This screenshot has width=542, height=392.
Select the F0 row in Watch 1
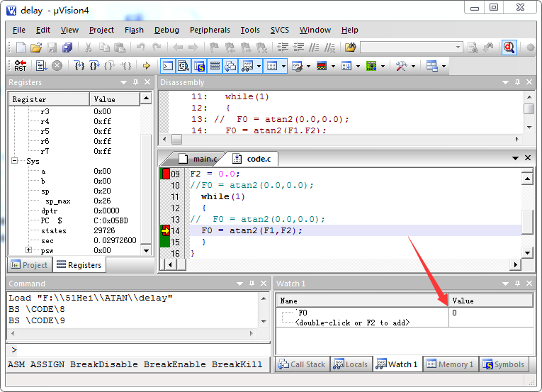pyautogui.click(x=405, y=313)
